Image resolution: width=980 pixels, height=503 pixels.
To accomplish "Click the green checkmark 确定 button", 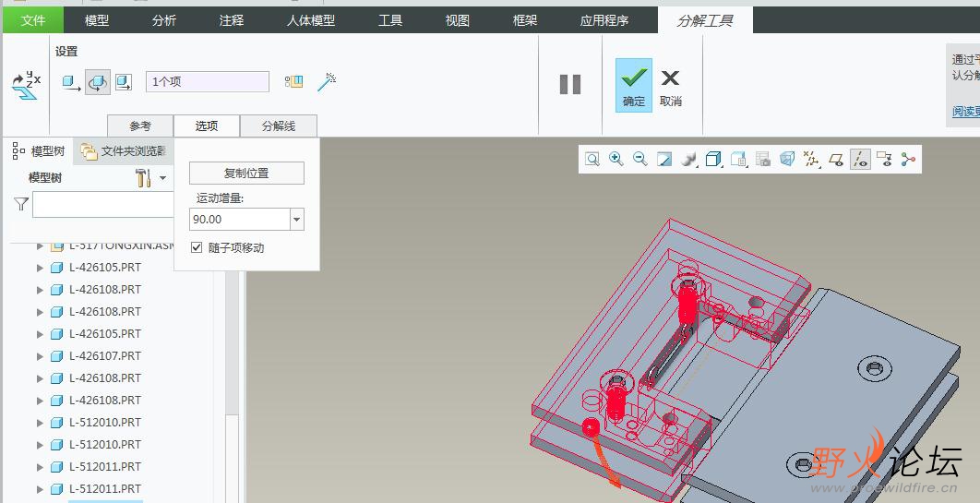I will click(x=634, y=86).
